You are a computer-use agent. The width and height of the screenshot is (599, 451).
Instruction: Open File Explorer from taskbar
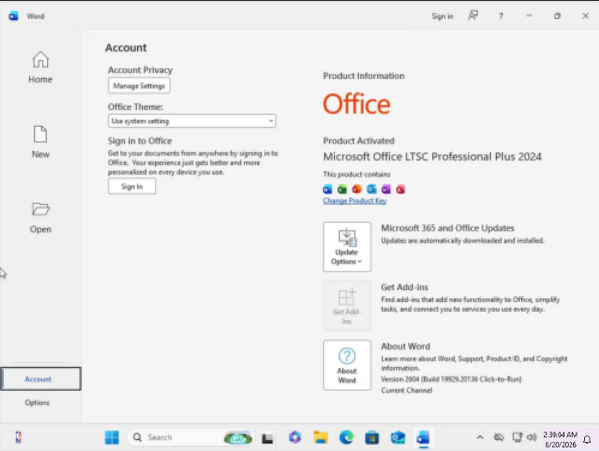[x=321, y=438]
